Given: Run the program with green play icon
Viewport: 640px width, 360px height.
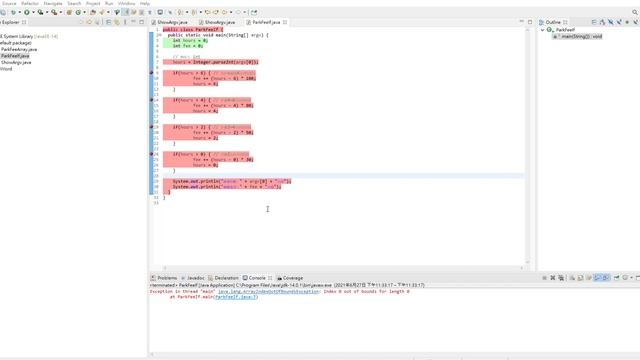Looking at the screenshot, I should [x=27, y=12].
